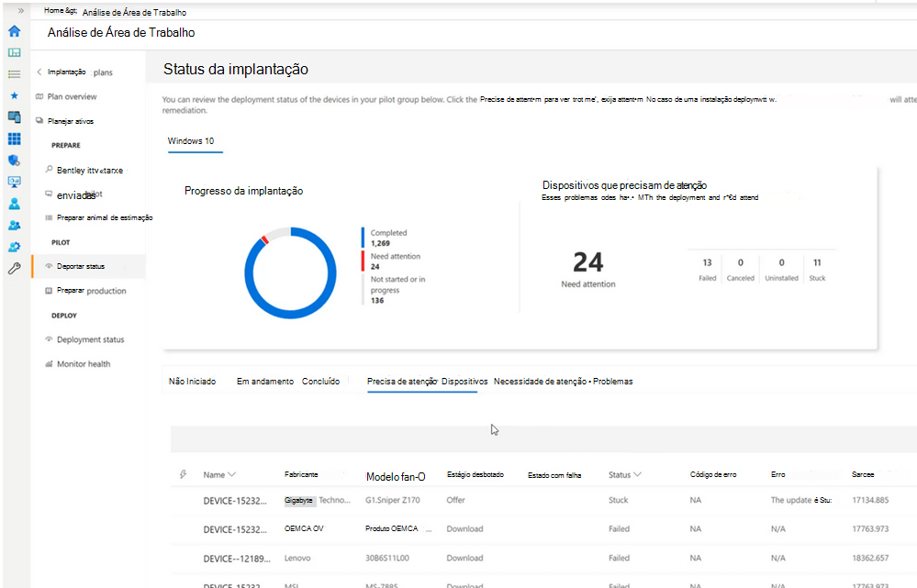Open the Reports monitor icon in the left rail

coord(15,182)
